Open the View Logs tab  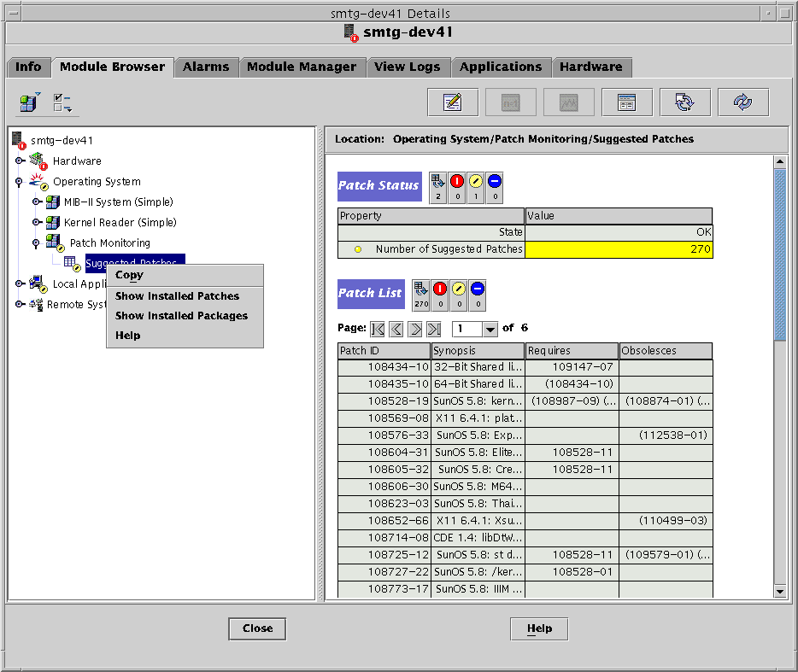coord(408,67)
